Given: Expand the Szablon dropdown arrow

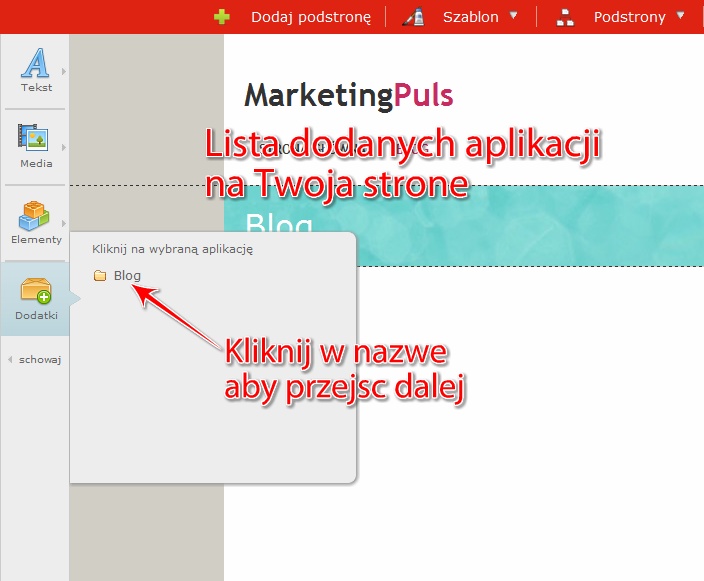Looking at the screenshot, I should coord(513,16).
